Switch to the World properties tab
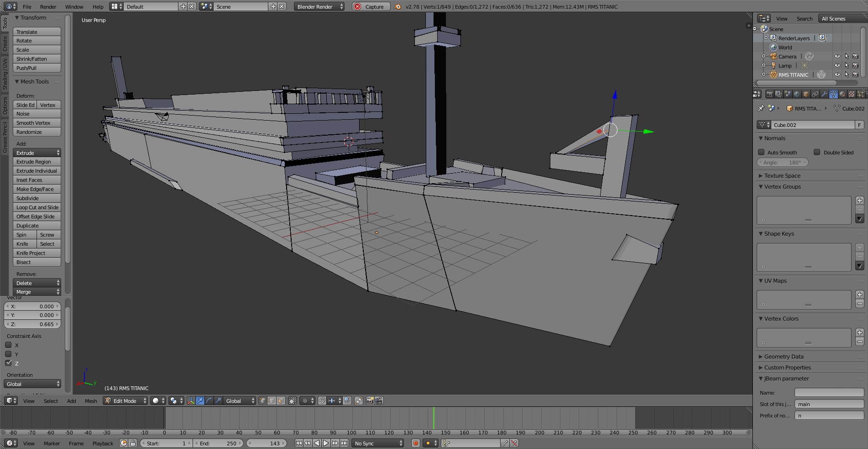 click(x=797, y=94)
